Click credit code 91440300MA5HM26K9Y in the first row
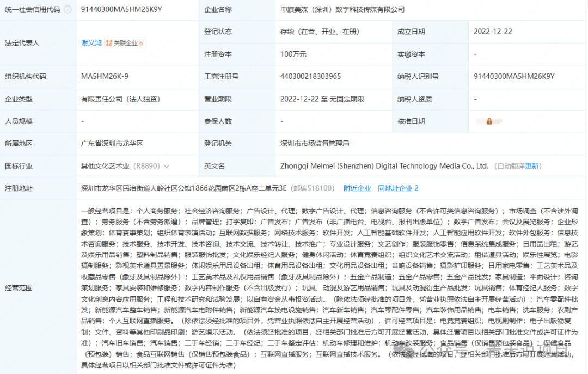The height and width of the screenshot is (374, 588). (121, 10)
